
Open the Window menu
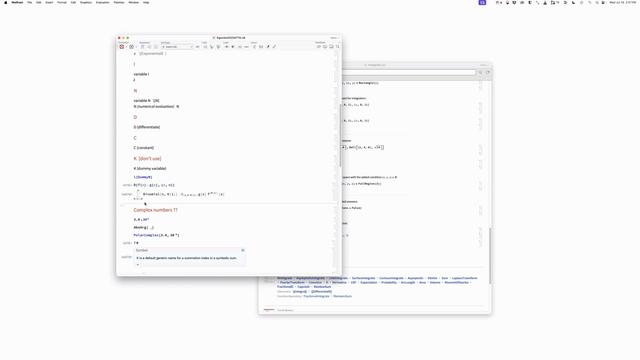(x=133, y=2)
